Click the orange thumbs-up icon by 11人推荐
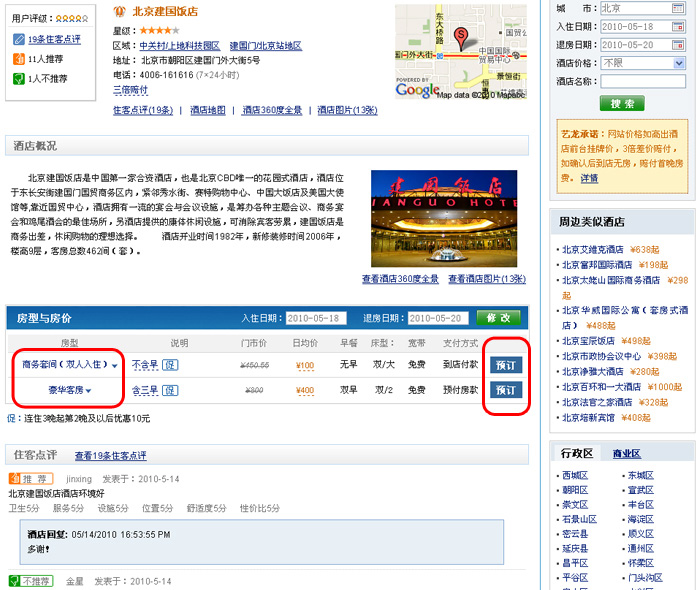 19,59
